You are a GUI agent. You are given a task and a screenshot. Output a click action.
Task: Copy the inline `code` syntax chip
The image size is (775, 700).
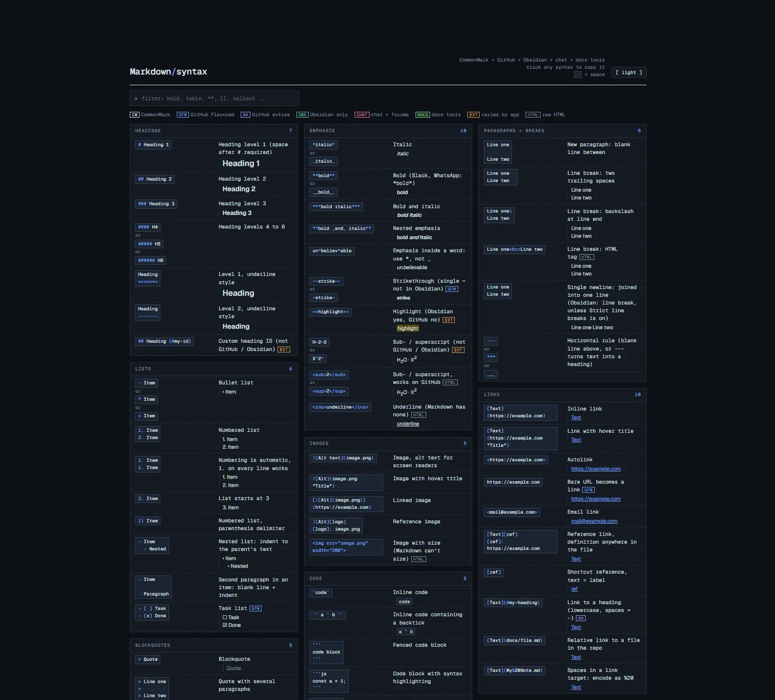click(321, 593)
